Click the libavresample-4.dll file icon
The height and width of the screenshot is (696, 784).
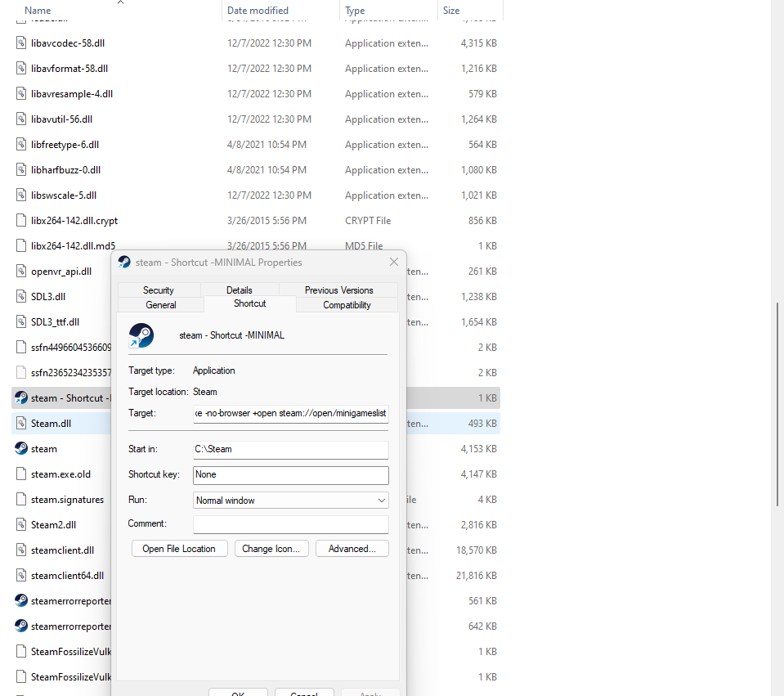tap(21, 93)
